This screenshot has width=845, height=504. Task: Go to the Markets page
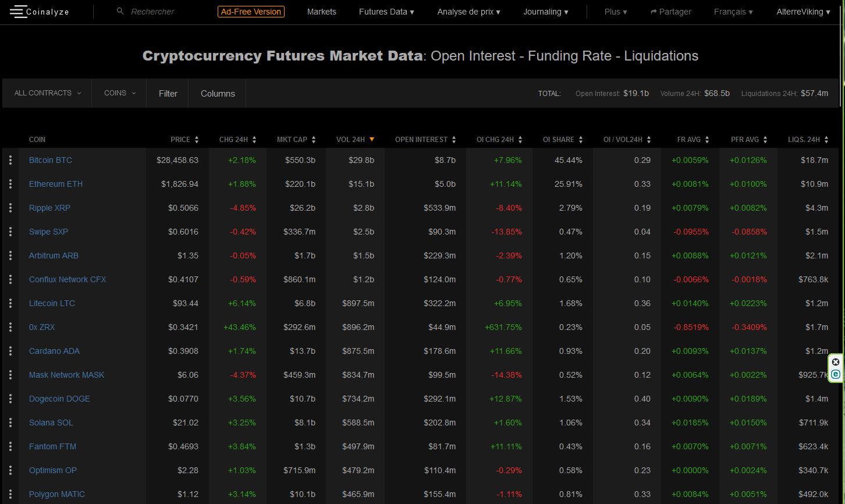pos(322,12)
